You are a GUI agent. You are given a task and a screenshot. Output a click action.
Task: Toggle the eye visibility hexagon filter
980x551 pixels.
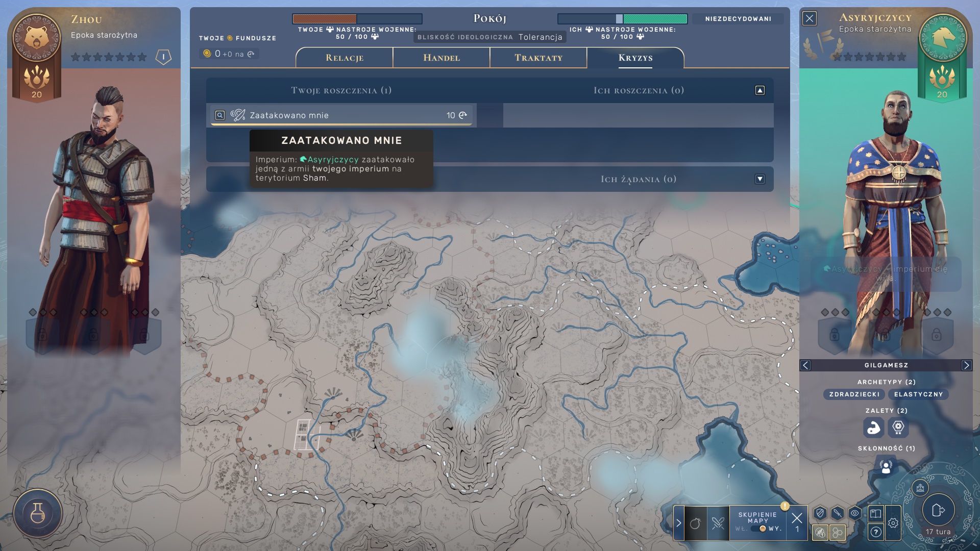tap(855, 513)
